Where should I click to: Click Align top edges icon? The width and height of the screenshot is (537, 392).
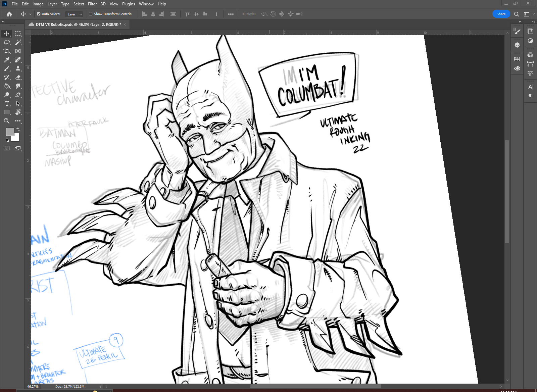click(188, 14)
